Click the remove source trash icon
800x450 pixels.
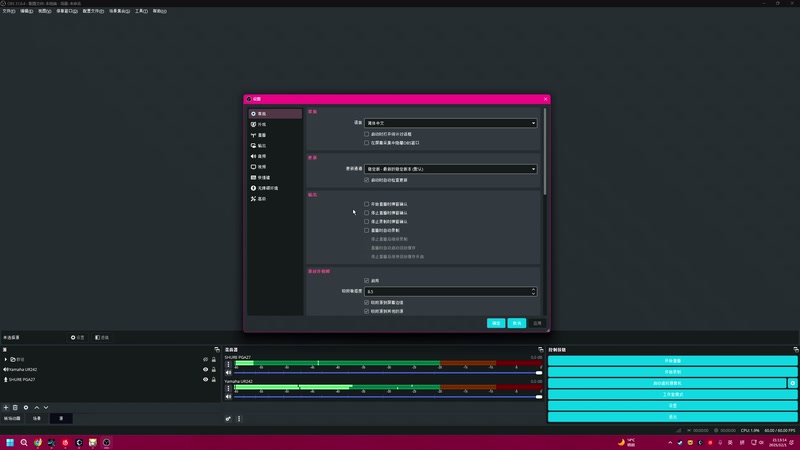point(15,408)
